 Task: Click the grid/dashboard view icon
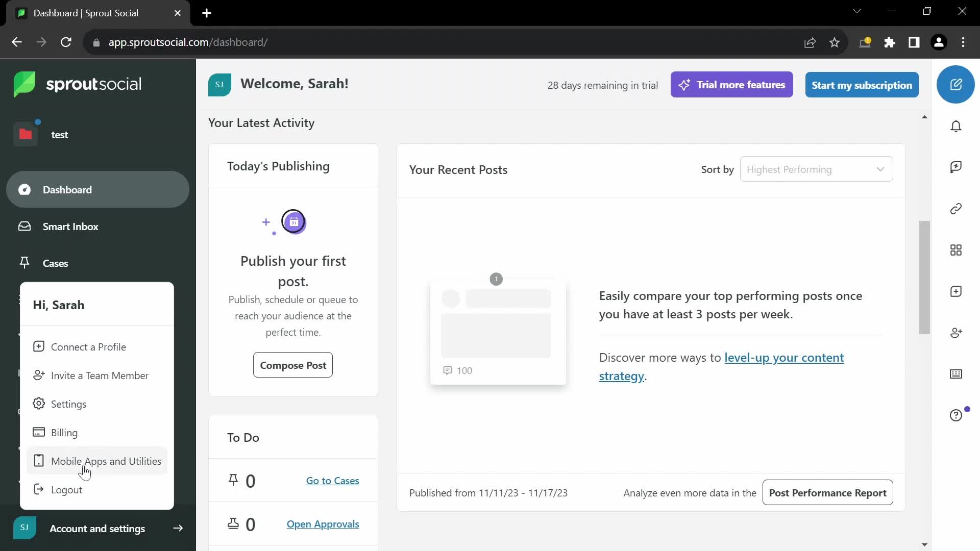(957, 249)
